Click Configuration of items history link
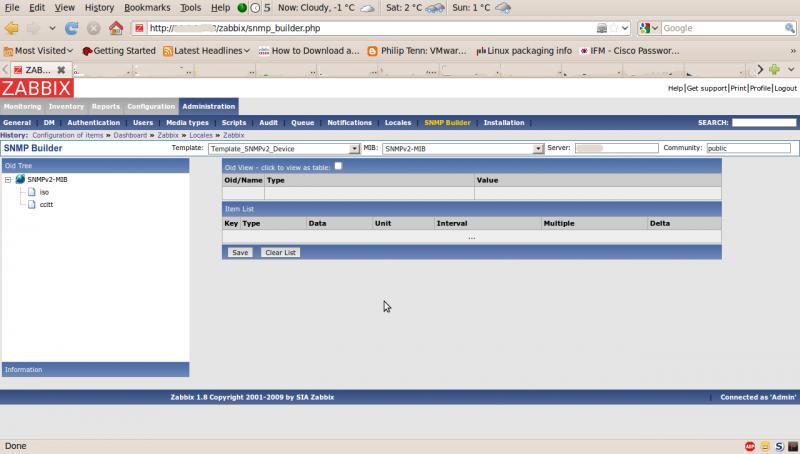This screenshot has width=800, height=454. click(x=68, y=135)
